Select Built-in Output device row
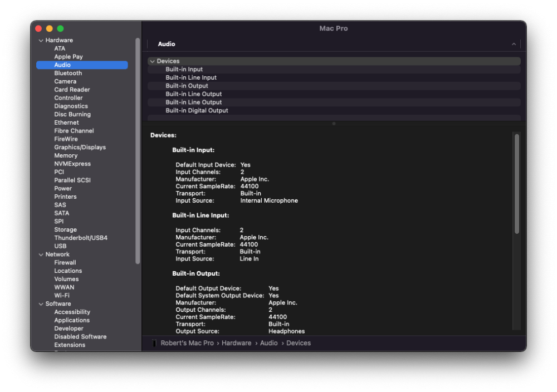557x392 pixels. 334,86
